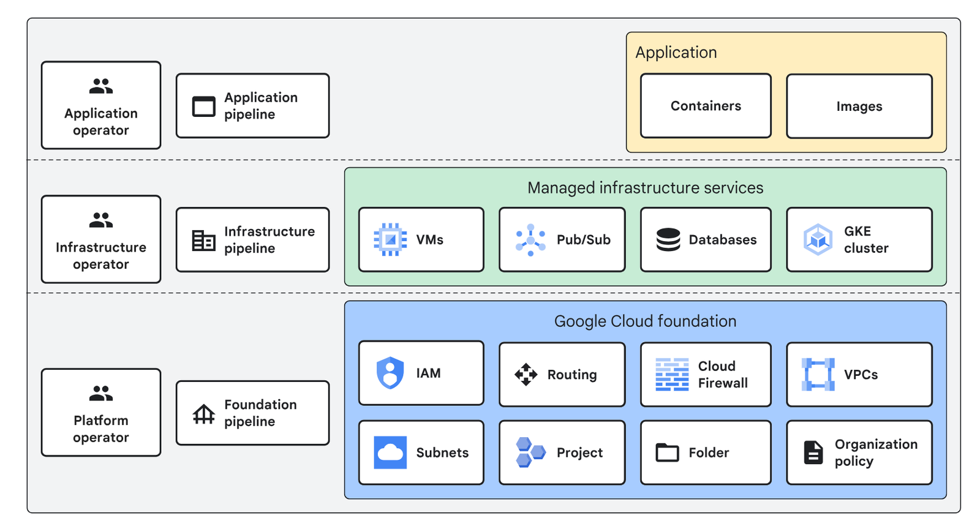Click the Databases stacked disk icon
This screenshot has width=980, height=532.
pyautogui.click(x=668, y=240)
